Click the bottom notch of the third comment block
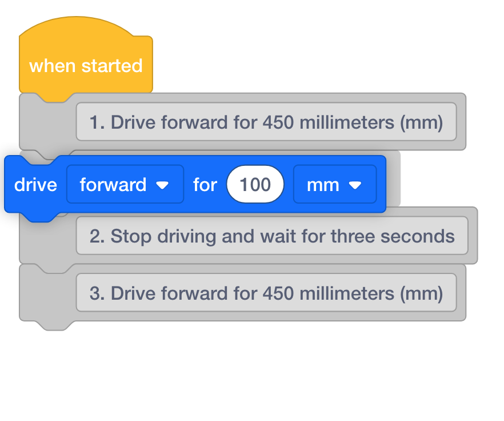This screenshot has height=421, width=504. click(x=55, y=326)
